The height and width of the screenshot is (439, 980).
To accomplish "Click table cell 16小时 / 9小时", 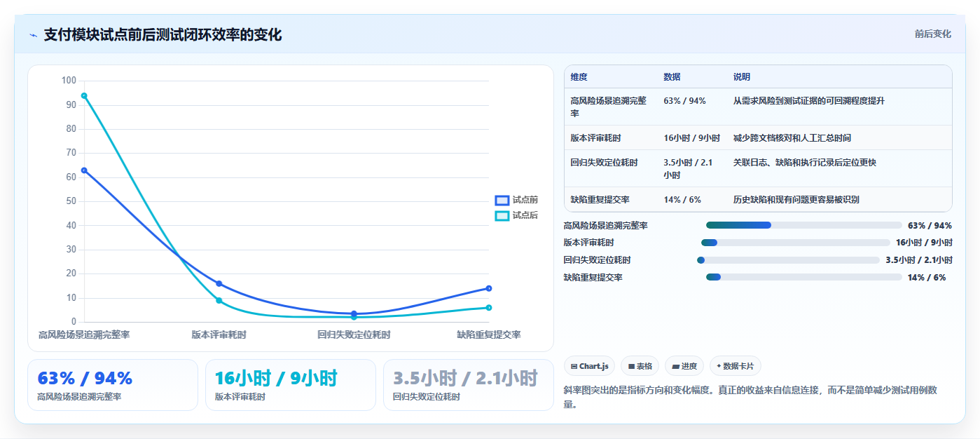I will coord(691,138).
